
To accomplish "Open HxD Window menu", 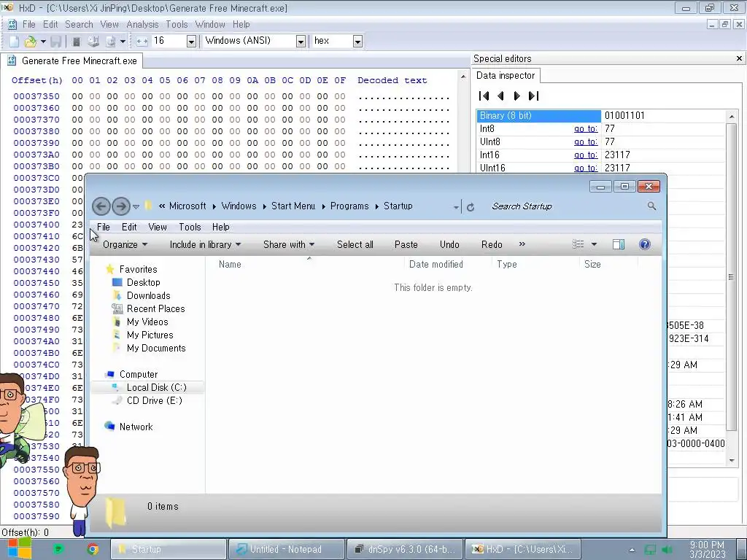I will (209, 24).
